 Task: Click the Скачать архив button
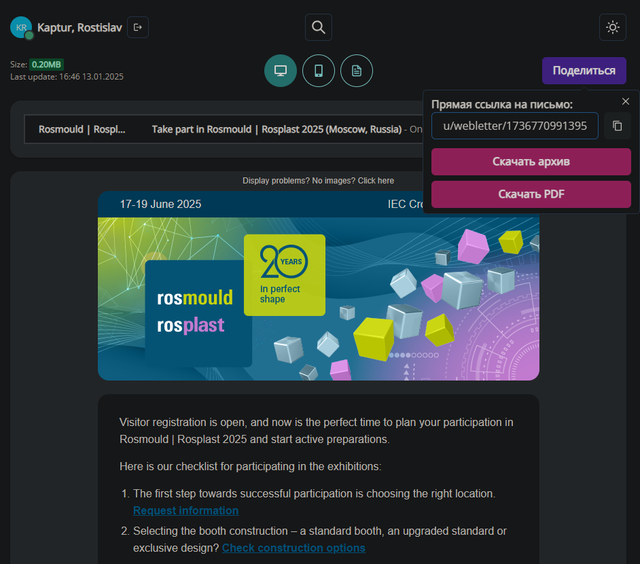tap(531, 162)
